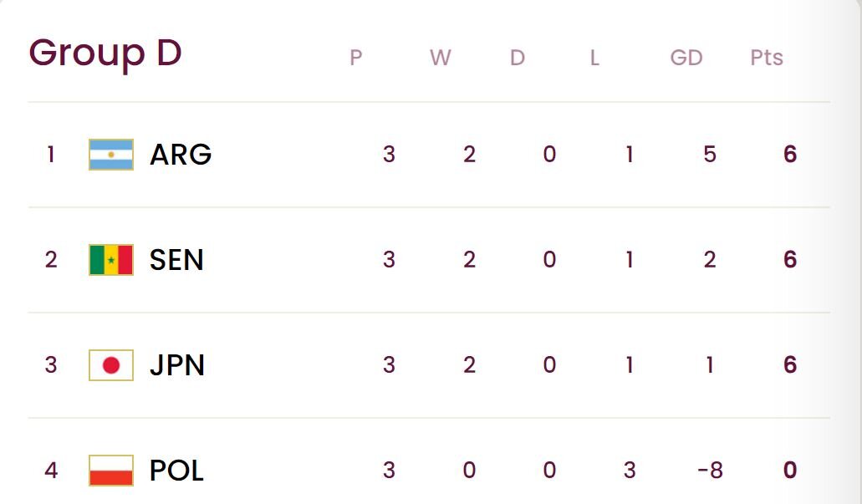Screen dimensions: 862x504
Task: Click the D column header
Action: [x=518, y=57]
